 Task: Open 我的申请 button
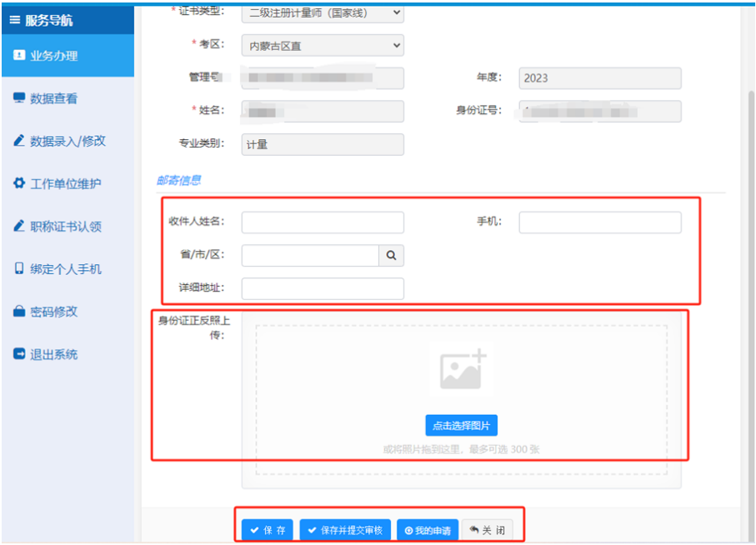click(x=427, y=530)
